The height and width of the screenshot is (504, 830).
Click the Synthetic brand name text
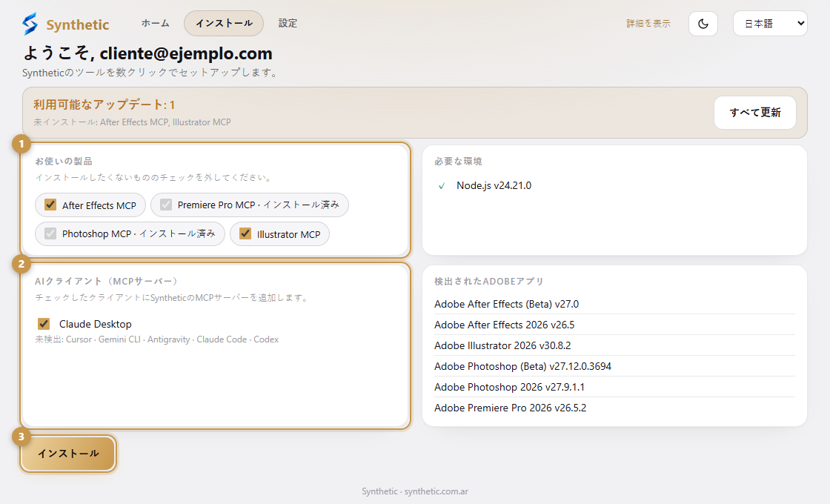pos(77,25)
